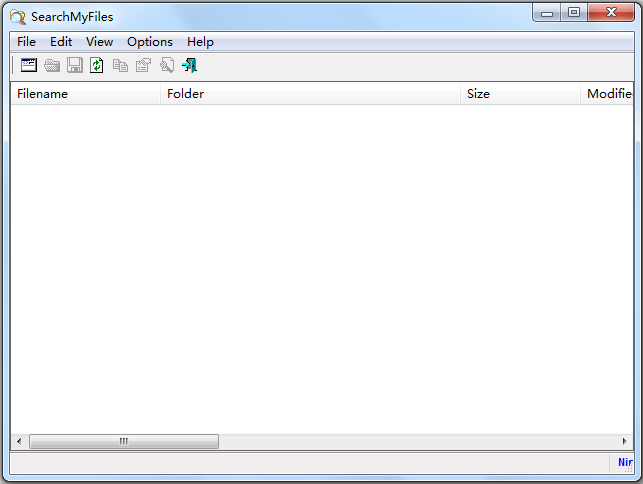
Task: Open the Search Options toolbar icon
Action: click(x=29, y=65)
